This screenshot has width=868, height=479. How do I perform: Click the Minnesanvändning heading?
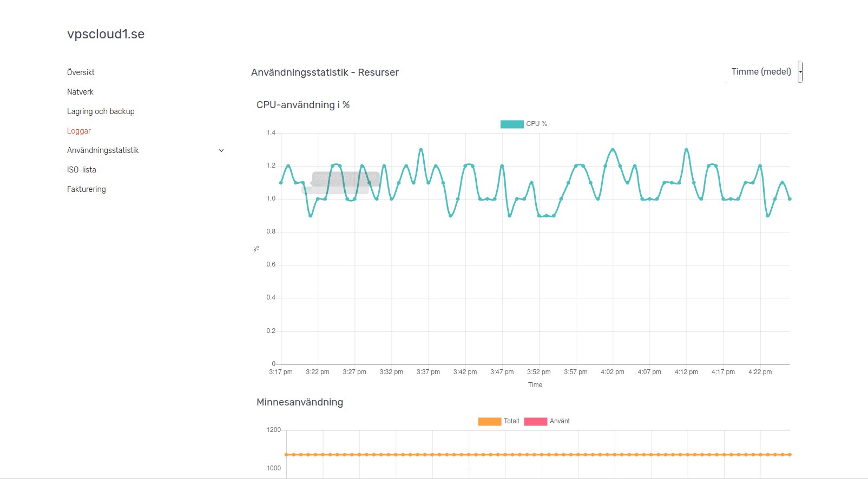click(300, 402)
